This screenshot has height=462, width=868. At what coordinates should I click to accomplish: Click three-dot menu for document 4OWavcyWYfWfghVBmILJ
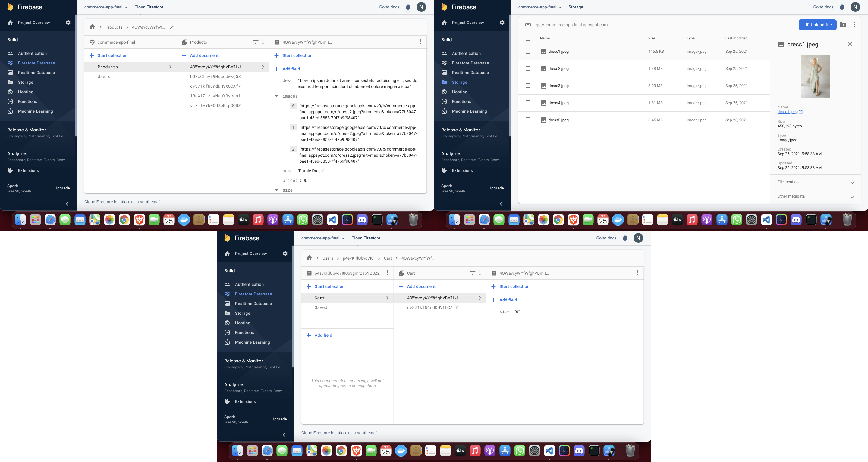tap(420, 42)
